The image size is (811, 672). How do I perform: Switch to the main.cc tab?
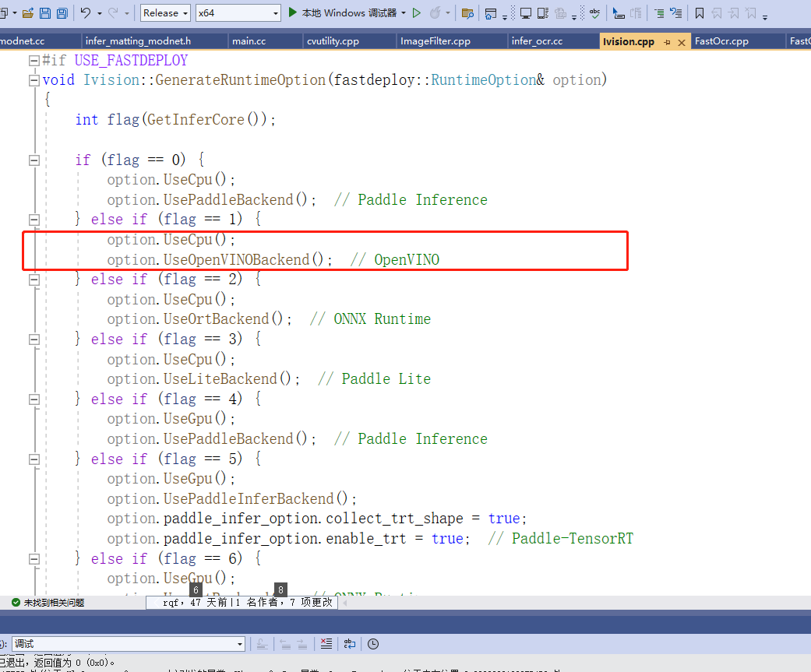[x=248, y=40]
